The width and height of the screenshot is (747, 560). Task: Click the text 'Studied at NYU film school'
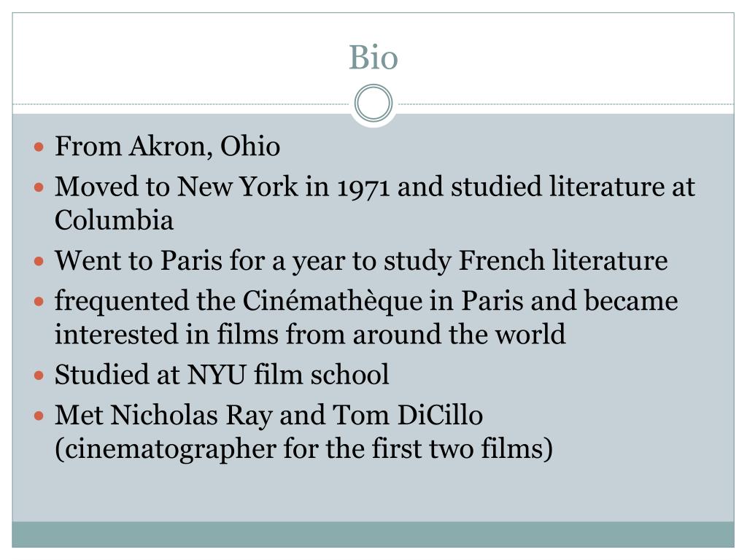coord(222,375)
